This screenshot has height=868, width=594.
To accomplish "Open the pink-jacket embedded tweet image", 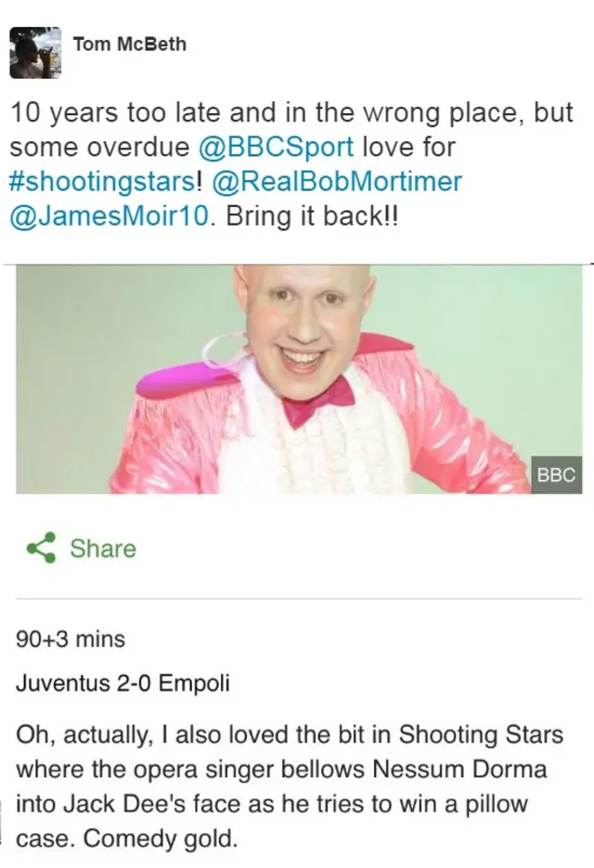I will (x=299, y=380).
